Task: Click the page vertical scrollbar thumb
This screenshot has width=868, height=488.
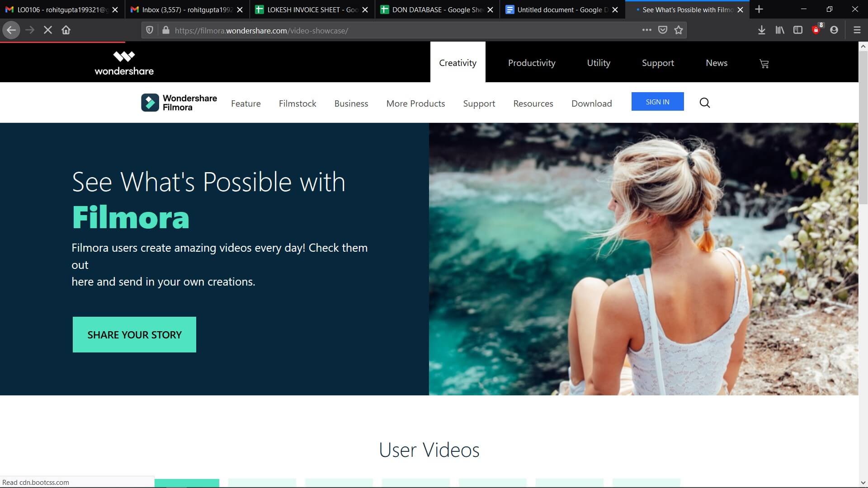Action: tap(863, 127)
